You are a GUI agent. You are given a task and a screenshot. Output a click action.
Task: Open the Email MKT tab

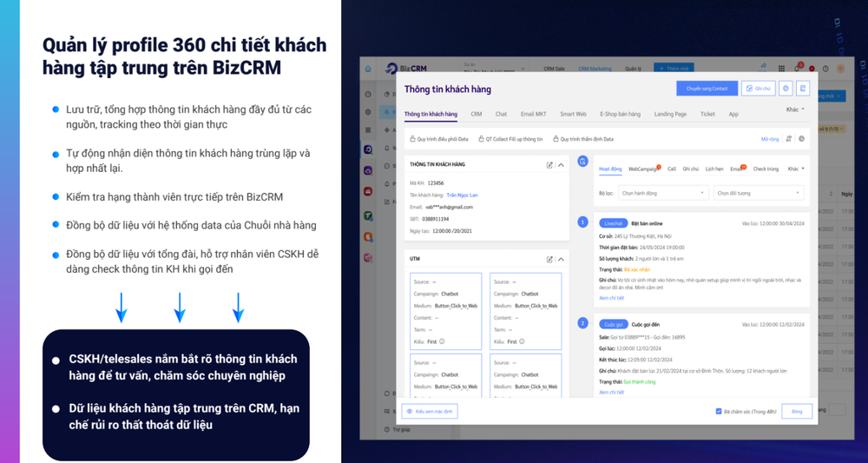(533, 114)
